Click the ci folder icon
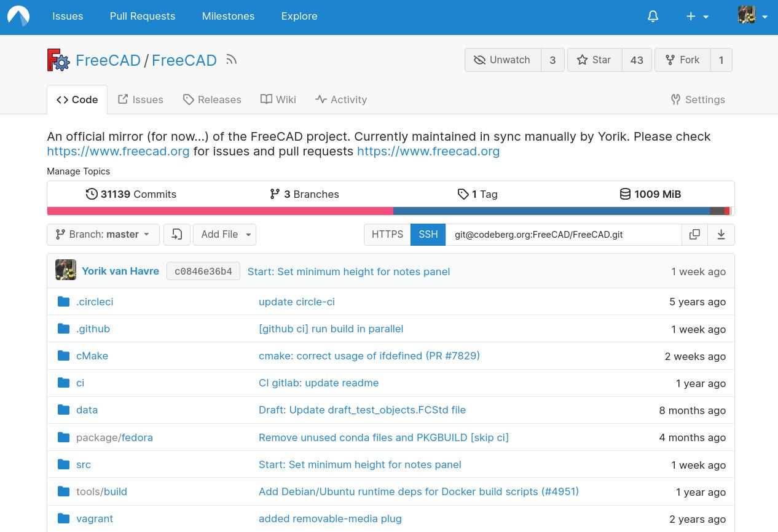Image resolution: width=778 pixels, height=532 pixels. [x=63, y=383]
